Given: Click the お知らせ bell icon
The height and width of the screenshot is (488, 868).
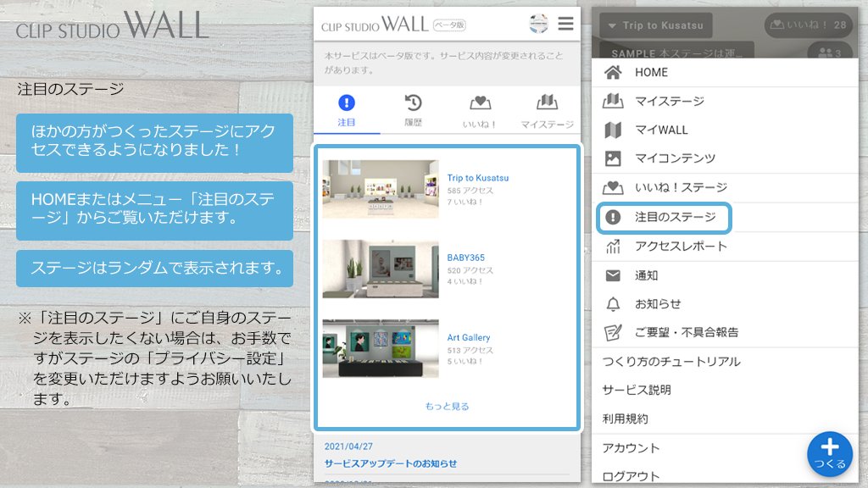Looking at the screenshot, I should [x=613, y=304].
